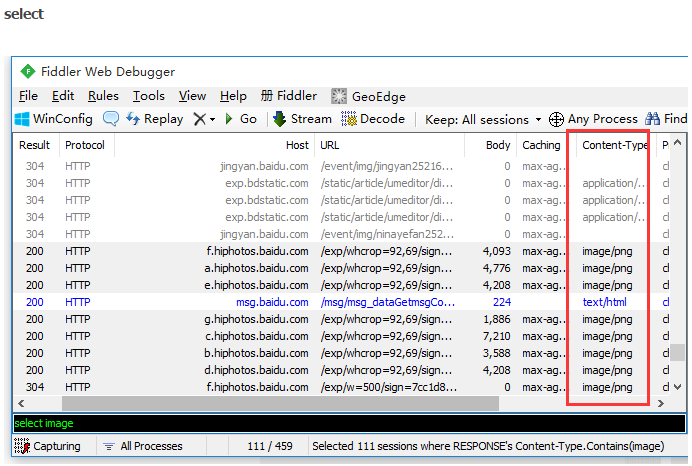Click the Any Process toolbar label
The width and height of the screenshot is (692, 466).
pyautogui.click(x=602, y=119)
